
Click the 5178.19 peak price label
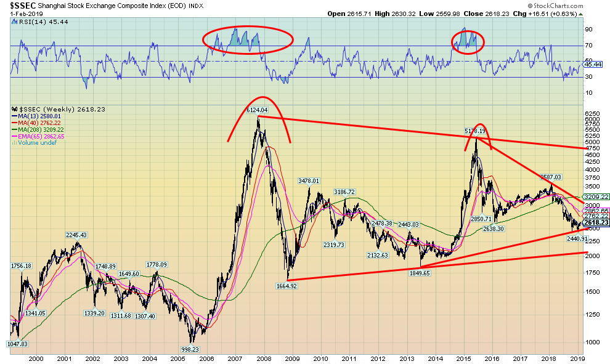coord(475,131)
